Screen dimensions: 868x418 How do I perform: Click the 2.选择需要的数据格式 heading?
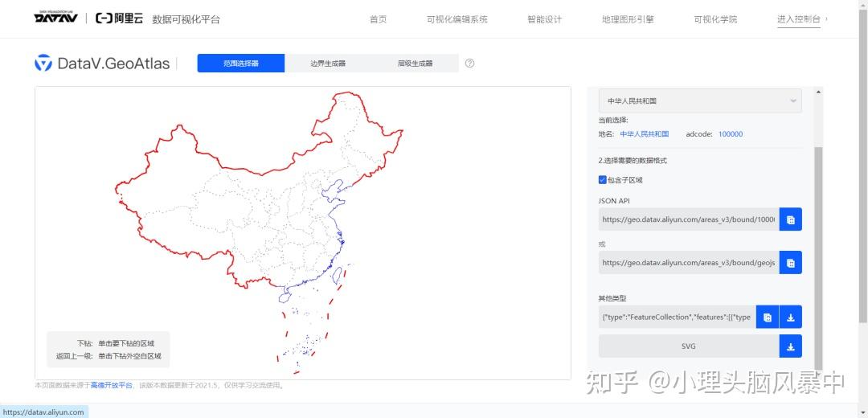click(x=633, y=161)
